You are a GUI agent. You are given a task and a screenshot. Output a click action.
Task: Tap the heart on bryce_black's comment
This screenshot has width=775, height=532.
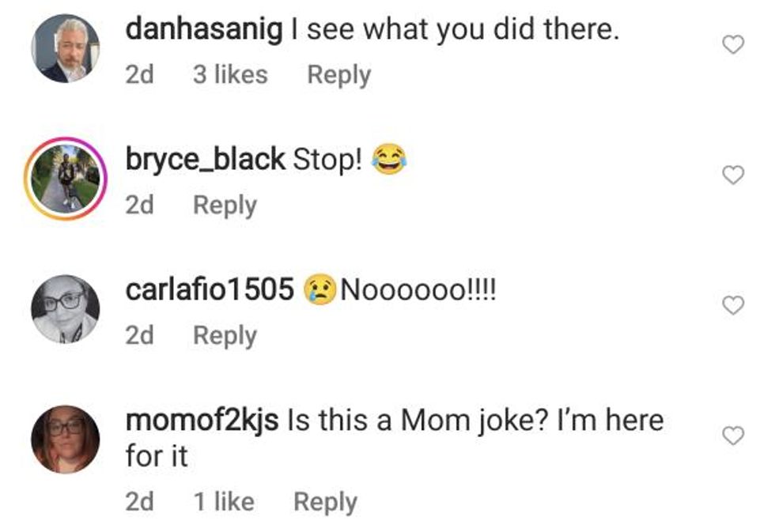(734, 175)
